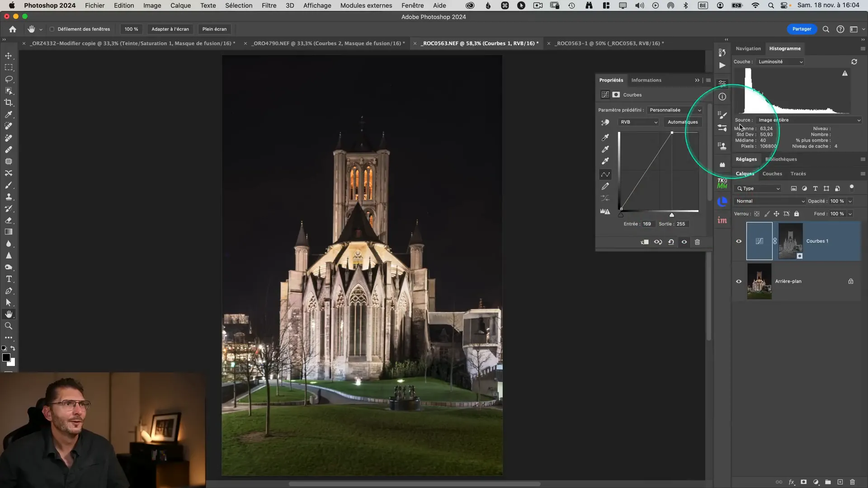The image size is (868, 488).
Task: Select the edit points curve mode icon
Action: coord(605,174)
